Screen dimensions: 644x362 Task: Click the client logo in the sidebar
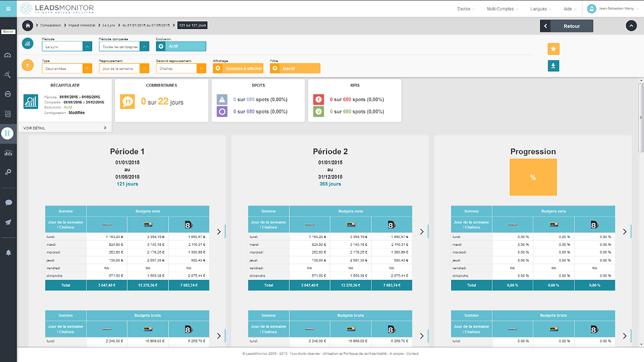click(x=8, y=31)
